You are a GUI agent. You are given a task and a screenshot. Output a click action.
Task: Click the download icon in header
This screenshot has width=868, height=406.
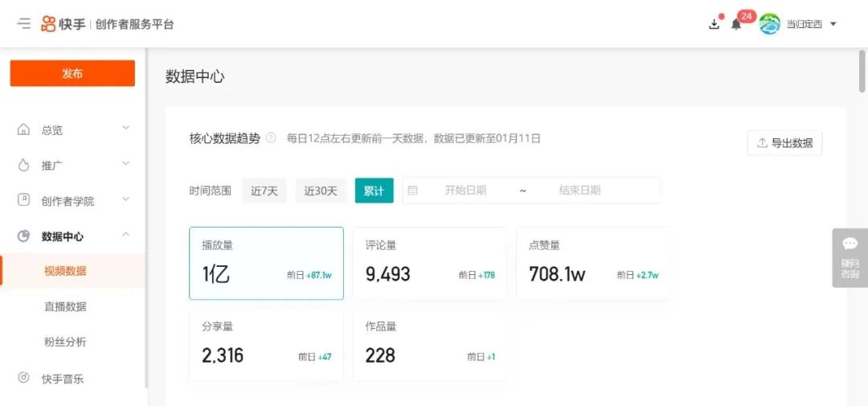point(714,24)
